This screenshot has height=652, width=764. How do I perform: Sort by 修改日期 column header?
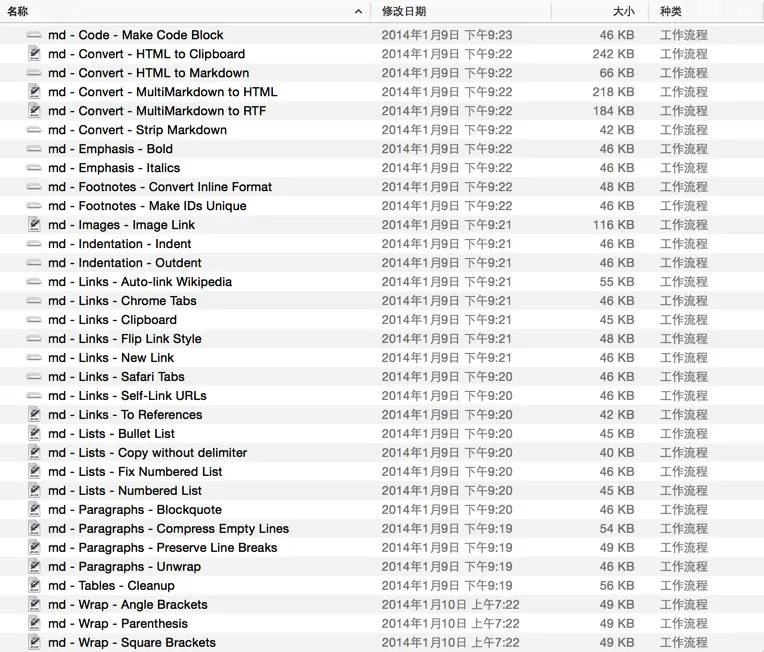[x=404, y=11]
